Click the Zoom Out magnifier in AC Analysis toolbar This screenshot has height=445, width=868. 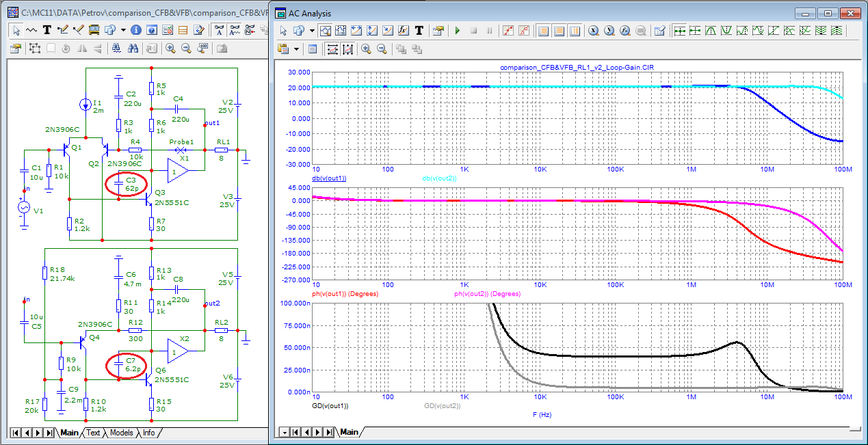tap(382, 49)
